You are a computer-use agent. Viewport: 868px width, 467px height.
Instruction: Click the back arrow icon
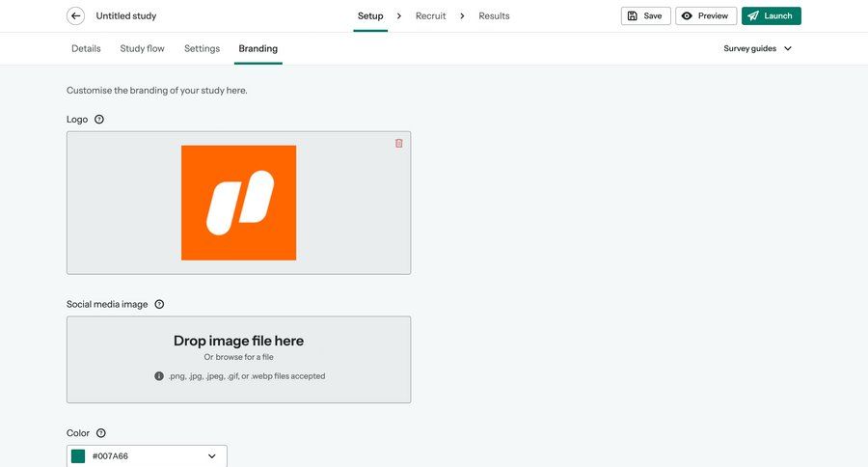pyautogui.click(x=75, y=16)
